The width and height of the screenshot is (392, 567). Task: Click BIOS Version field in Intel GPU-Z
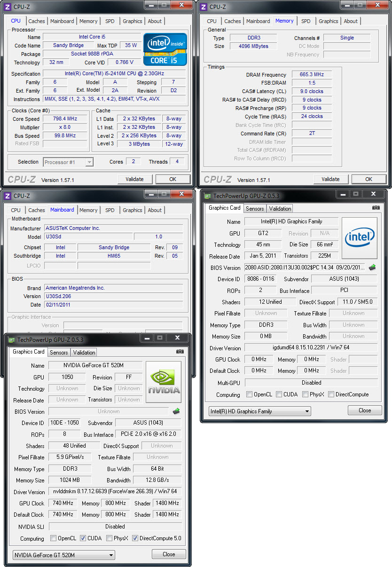[305, 268]
